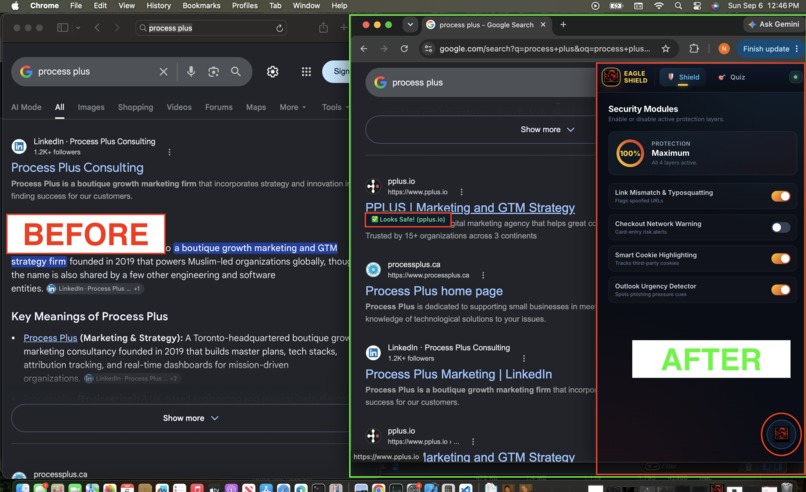This screenshot has width=806, height=492.
Task: Open Chrome three-dot menu beside Finish update
Action: (x=797, y=49)
